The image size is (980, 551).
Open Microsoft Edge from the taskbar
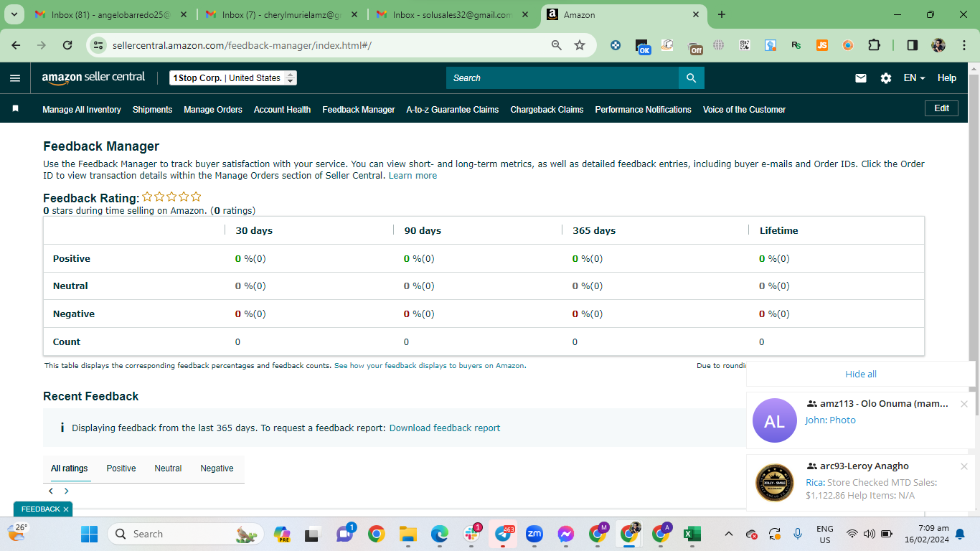(x=440, y=534)
